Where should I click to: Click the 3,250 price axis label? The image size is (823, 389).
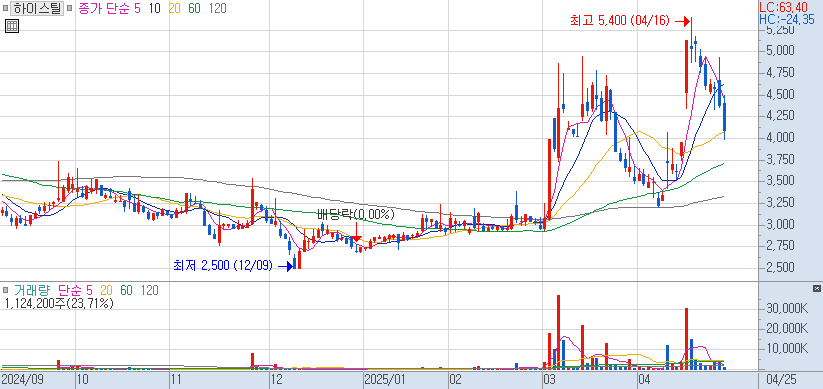(780, 203)
